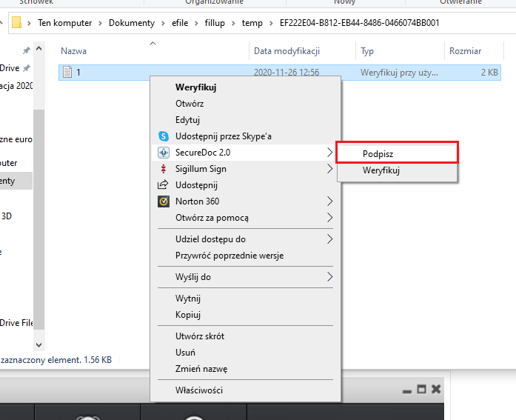The width and height of the screenshot is (516, 420).
Task: Click the sidebar scrollbar down arrow
Action: [x=38, y=345]
